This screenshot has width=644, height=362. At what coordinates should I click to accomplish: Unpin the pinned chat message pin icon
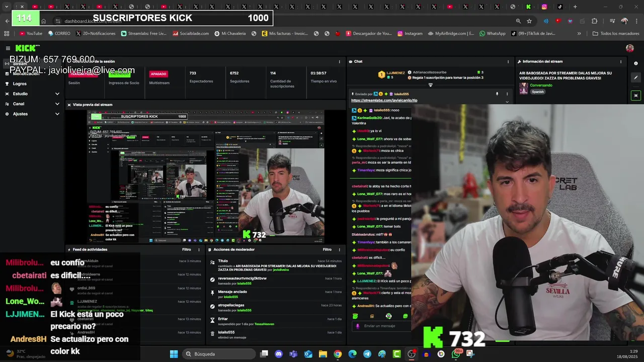point(497,94)
